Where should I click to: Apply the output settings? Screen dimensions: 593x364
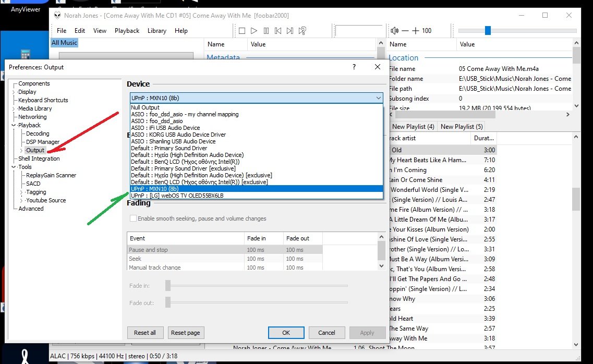(x=367, y=332)
